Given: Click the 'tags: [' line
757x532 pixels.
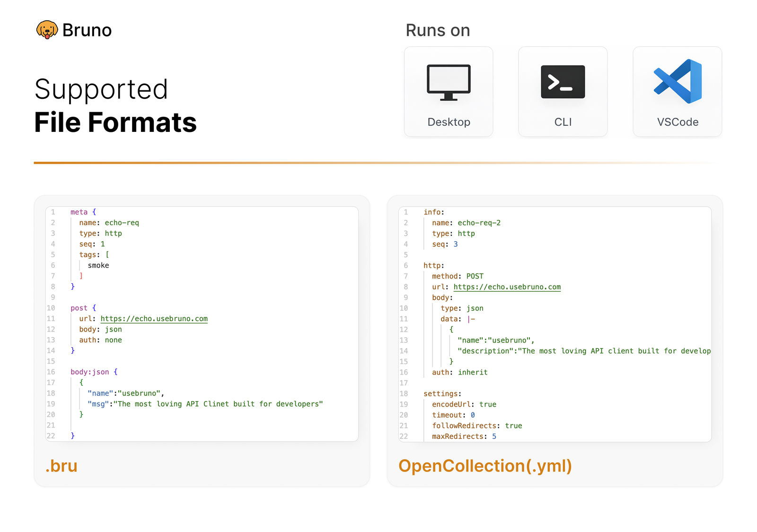Looking at the screenshot, I should click(94, 255).
